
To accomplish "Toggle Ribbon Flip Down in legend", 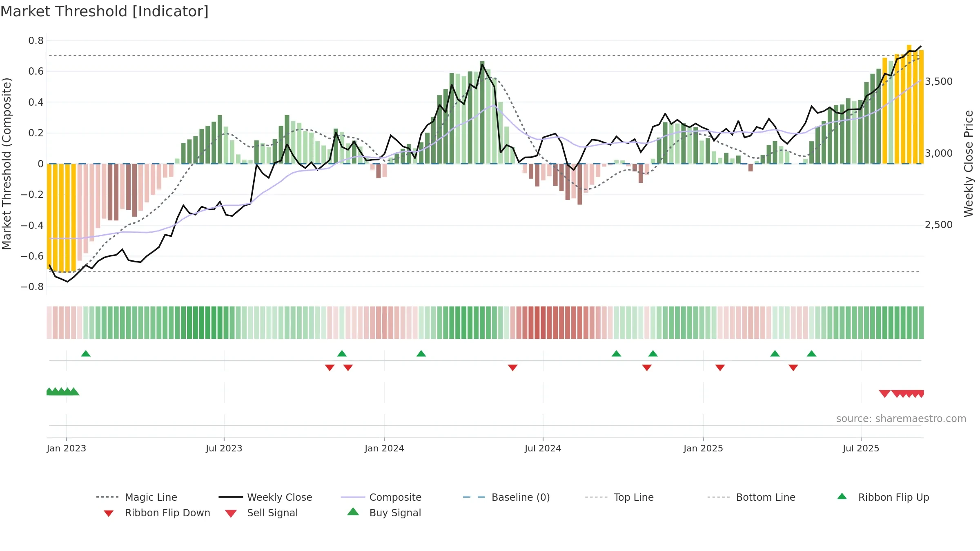I will point(157,513).
